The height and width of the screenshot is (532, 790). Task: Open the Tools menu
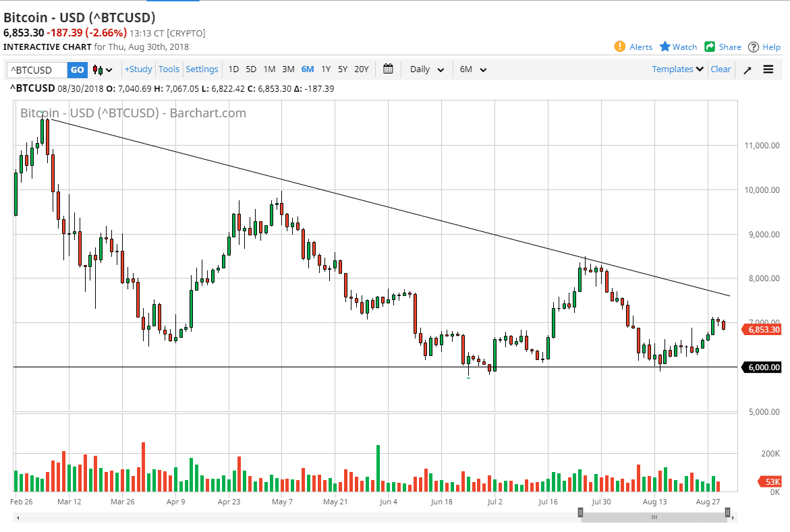pyautogui.click(x=169, y=69)
